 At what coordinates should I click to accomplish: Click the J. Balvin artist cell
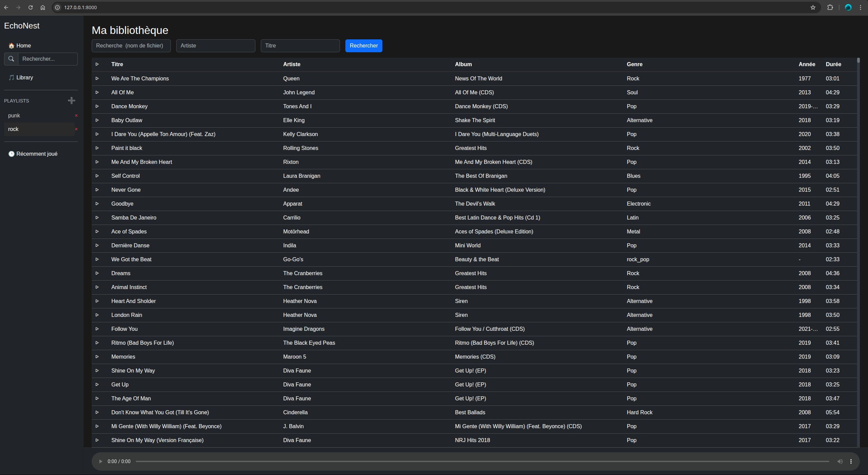293,426
